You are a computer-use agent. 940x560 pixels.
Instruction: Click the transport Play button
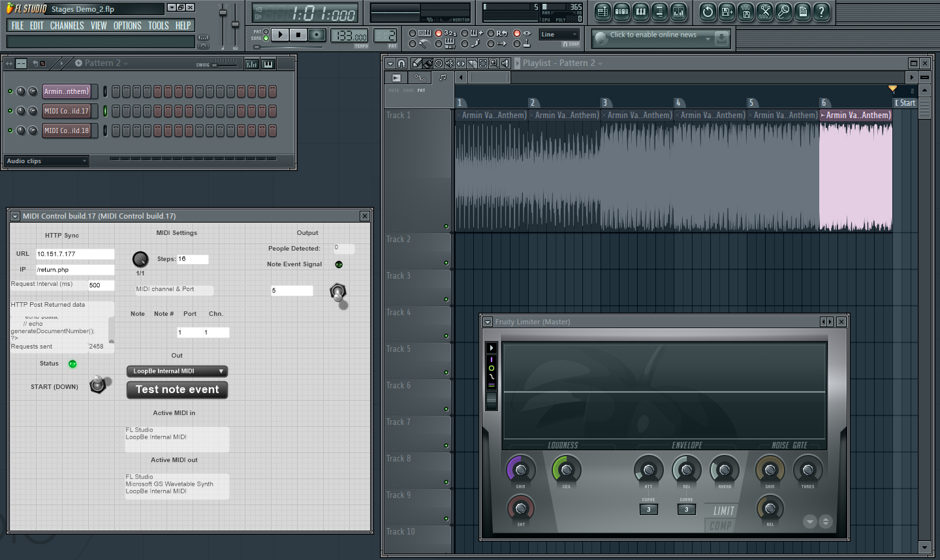point(280,35)
